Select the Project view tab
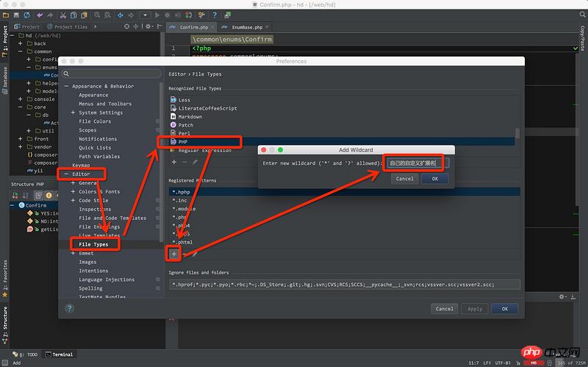The image size is (588, 367). tap(26, 26)
